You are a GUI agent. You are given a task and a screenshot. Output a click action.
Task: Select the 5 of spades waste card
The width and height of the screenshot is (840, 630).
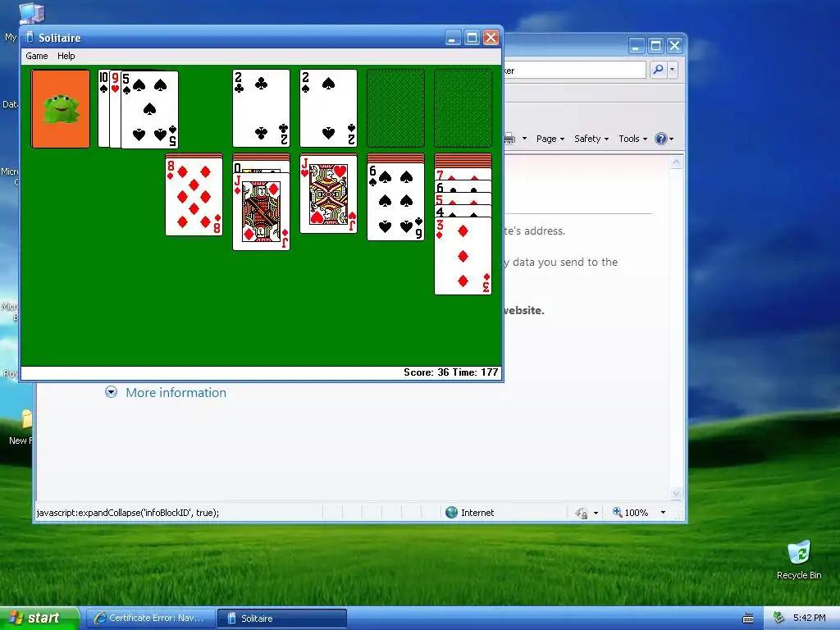pyautogui.click(x=149, y=110)
